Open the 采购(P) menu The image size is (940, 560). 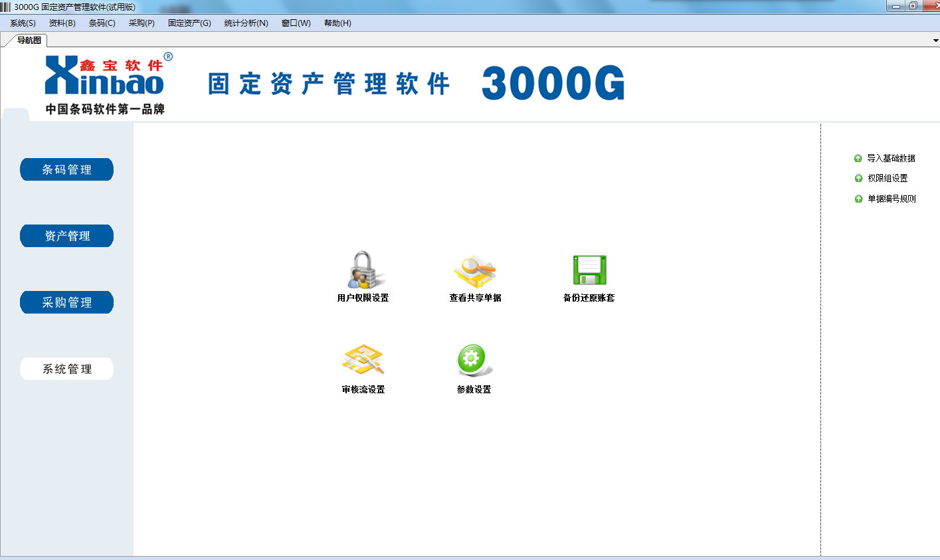141,23
